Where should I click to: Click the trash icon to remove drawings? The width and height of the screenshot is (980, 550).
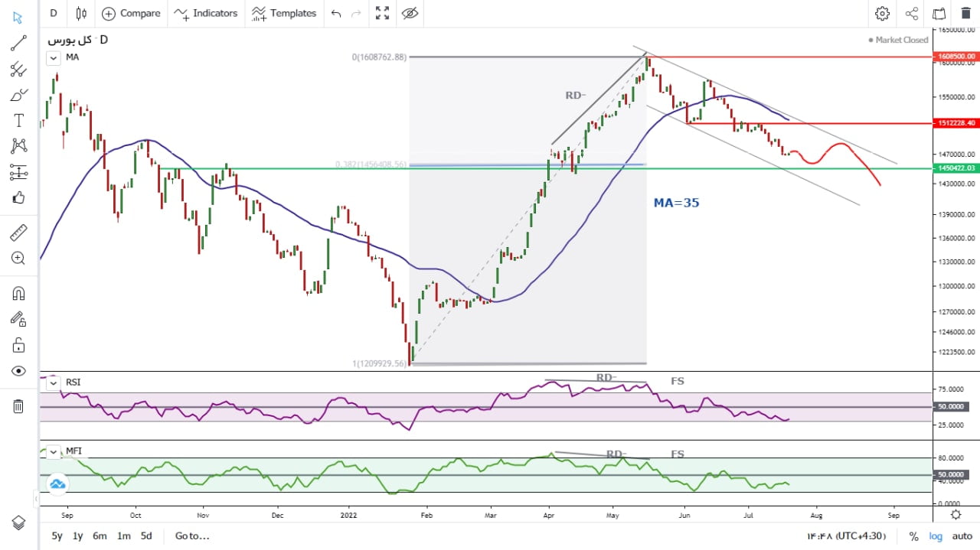tap(18, 405)
